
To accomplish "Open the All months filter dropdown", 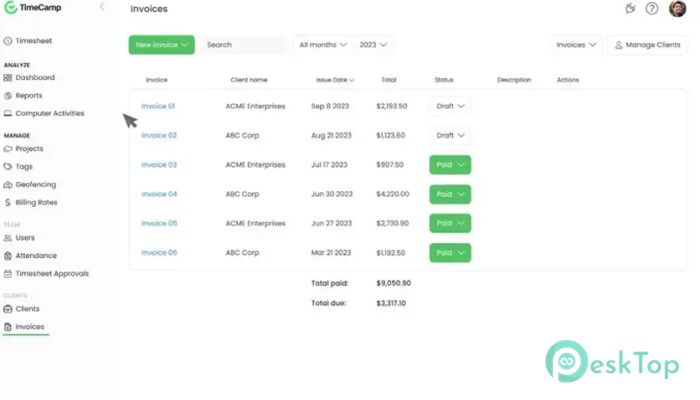I will tap(323, 45).
